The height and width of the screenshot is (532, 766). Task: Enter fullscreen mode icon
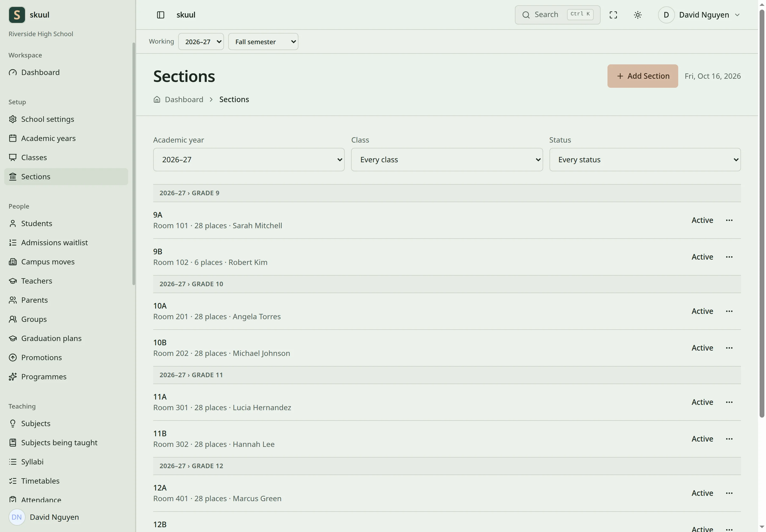[613, 15]
